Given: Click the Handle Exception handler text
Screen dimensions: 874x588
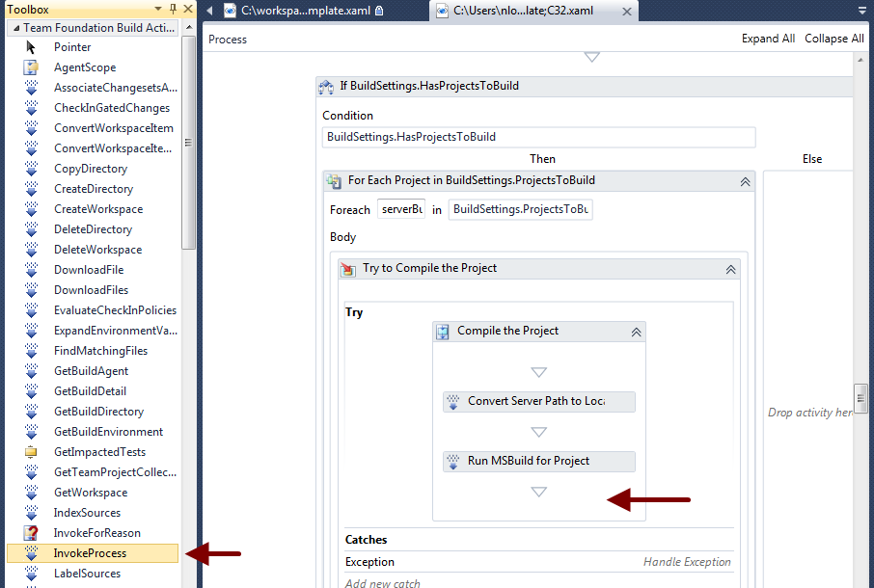Looking at the screenshot, I should pyautogui.click(x=687, y=562).
